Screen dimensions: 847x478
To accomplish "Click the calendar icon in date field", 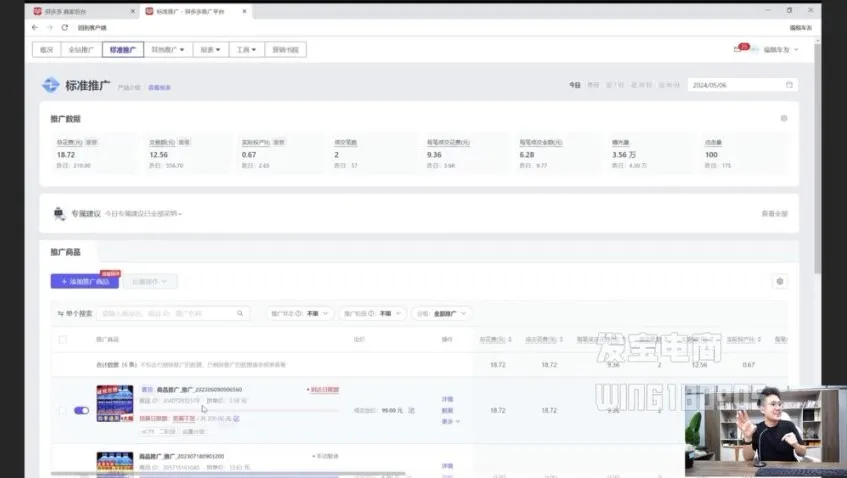I will [789, 85].
